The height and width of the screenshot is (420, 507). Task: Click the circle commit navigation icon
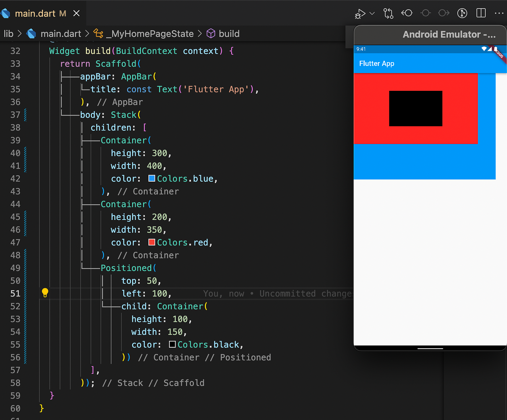pos(426,13)
